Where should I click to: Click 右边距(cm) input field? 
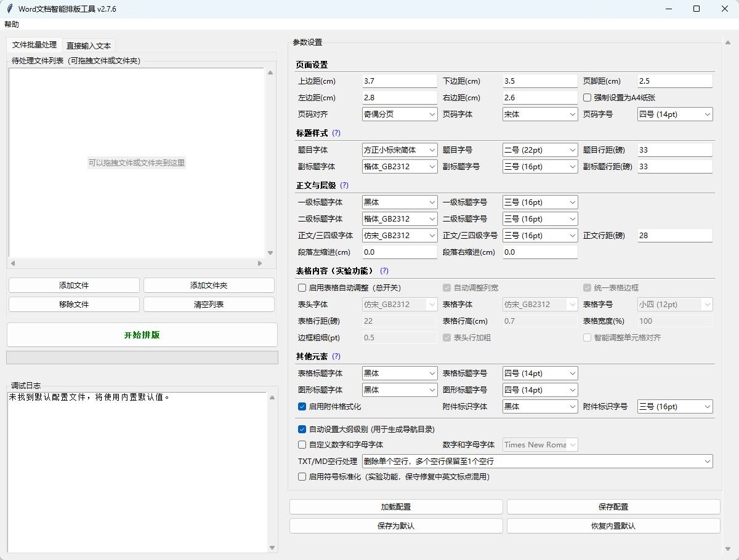pyautogui.click(x=540, y=98)
